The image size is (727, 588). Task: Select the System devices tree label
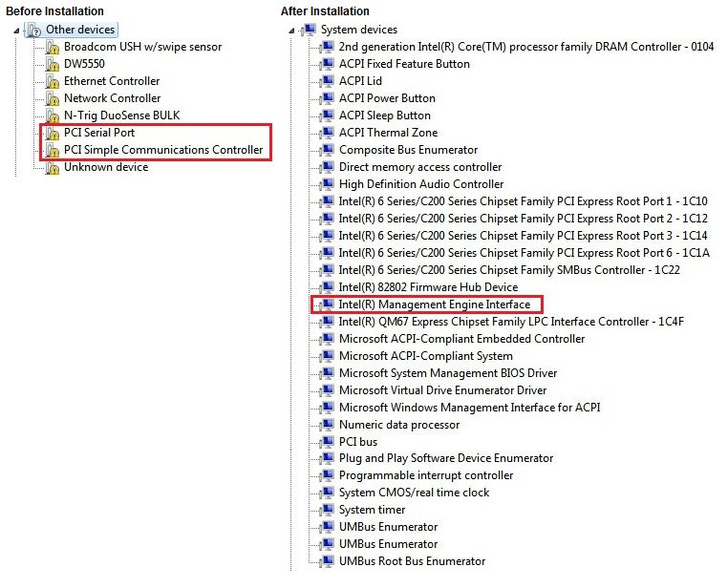(x=359, y=30)
